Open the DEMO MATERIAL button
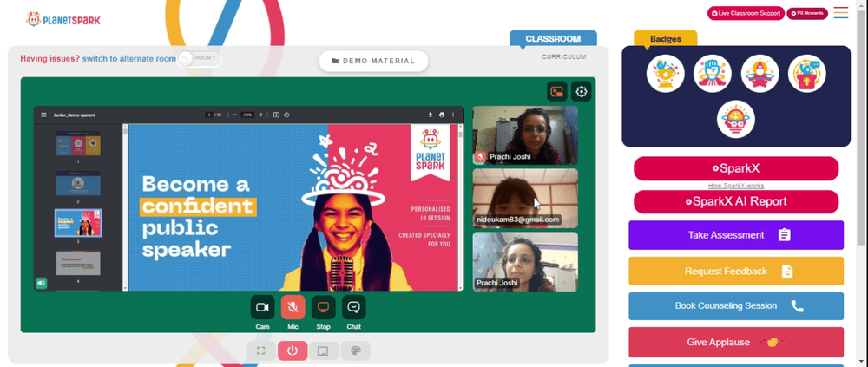The height and width of the screenshot is (367, 868). click(x=373, y=61)
